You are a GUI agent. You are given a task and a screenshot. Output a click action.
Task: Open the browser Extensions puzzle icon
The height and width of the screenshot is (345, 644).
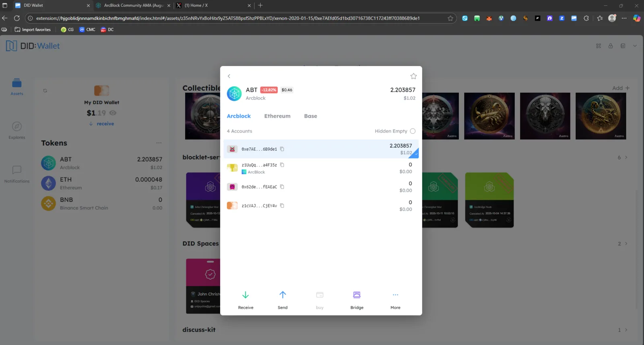point(586,18)
